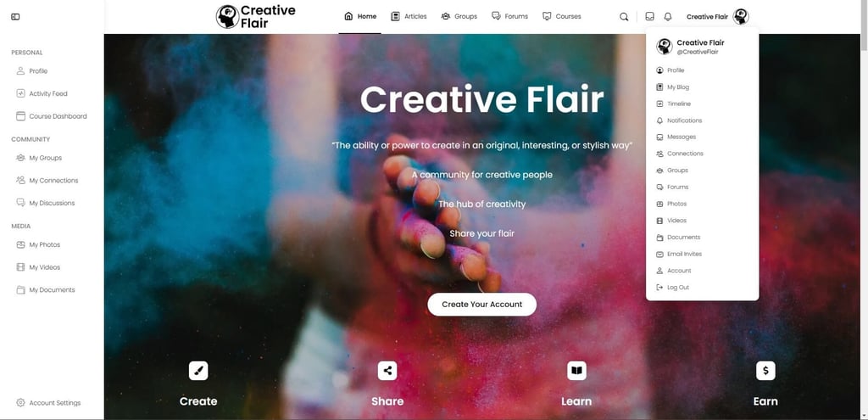Click the user avatar in dropdown header
The image size is (868, 420).
[x=665, y=47]
